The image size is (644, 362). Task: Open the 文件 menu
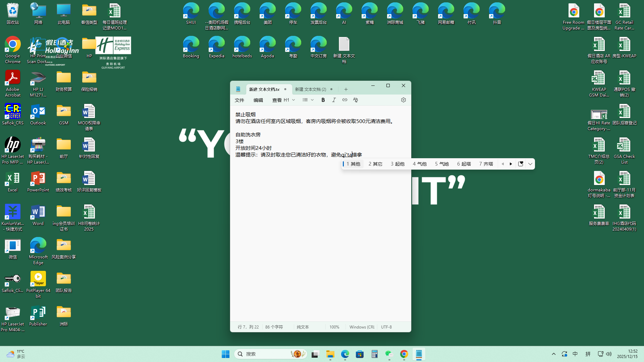239,100
